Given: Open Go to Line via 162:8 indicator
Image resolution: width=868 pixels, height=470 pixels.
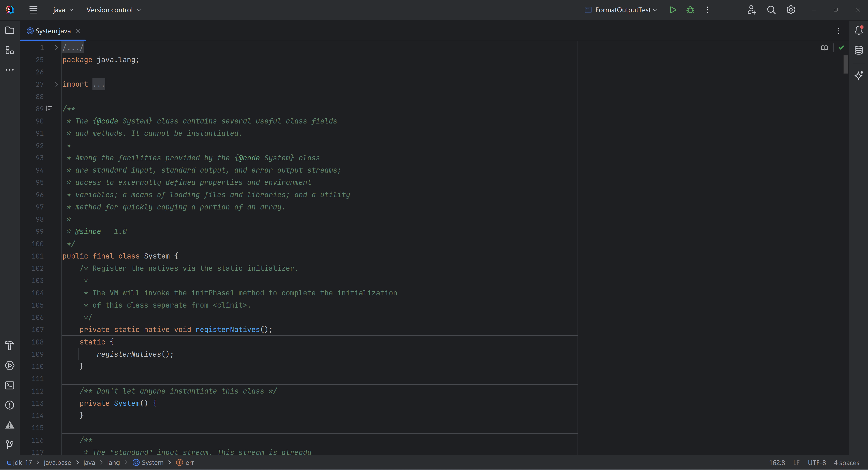Looking at the screenshot, I should click(777, 463).
